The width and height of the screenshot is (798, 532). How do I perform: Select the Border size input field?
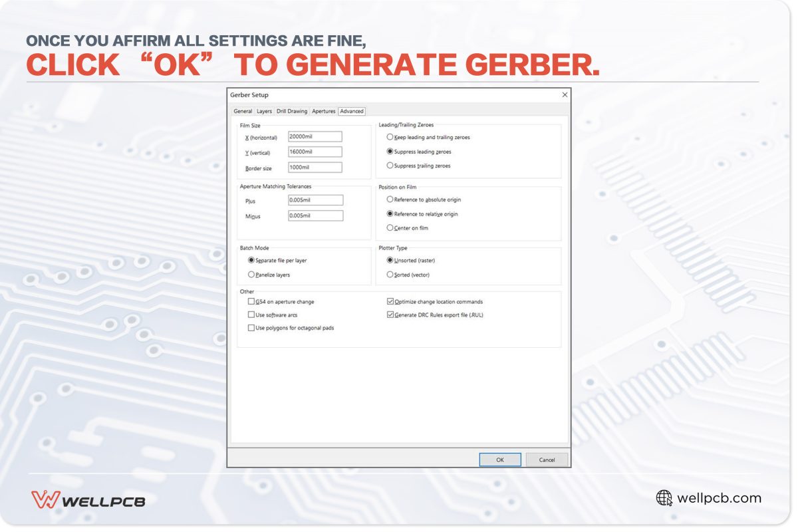pyautogui.click(x=314, y=168)
